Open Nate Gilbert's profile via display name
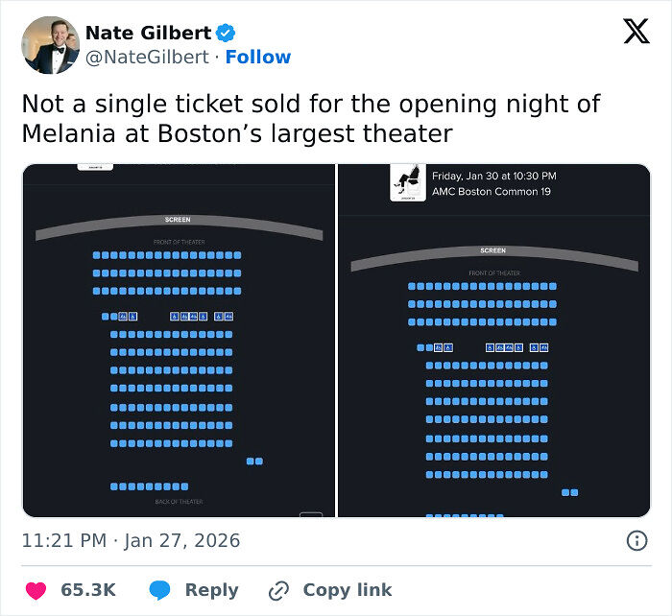Viewport: 672px width, 616px height. point(148,34)
